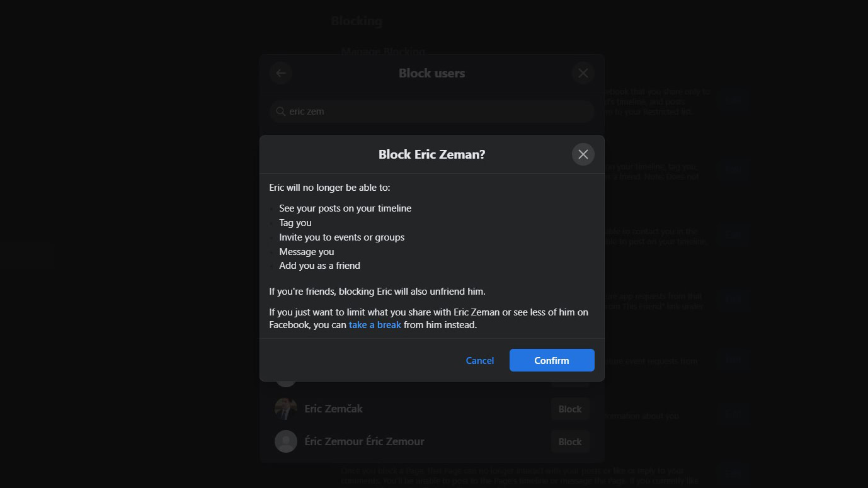Select the Eric Zemčák name
This screenshot has height=488, width=868.
tap(333, 409)
